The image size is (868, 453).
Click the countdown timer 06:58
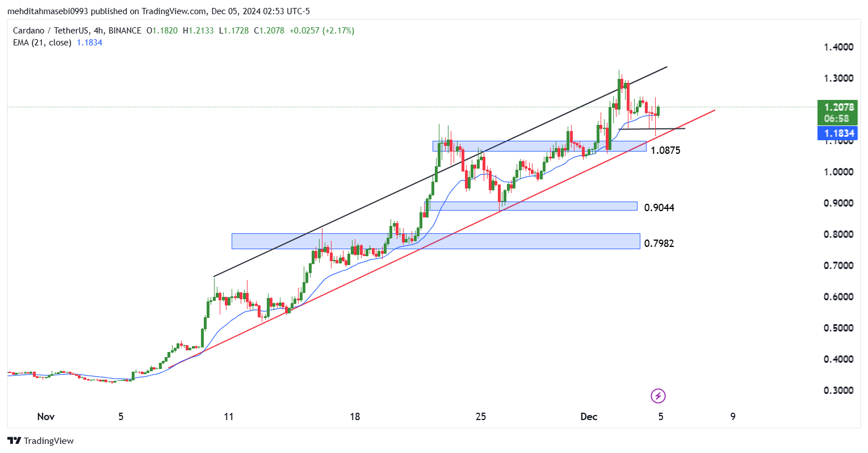point(837,119)
